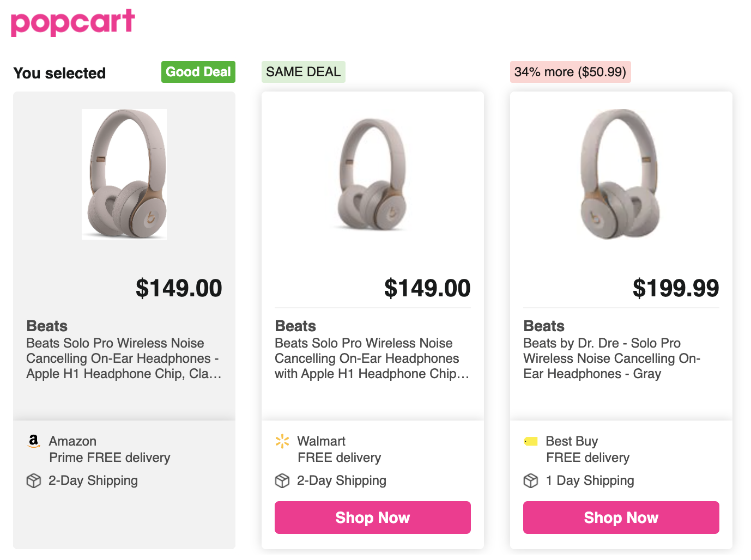This screenshot has height=560, width=751.
Task: Click the Walmart store name
Action: [x=322, y=441]
